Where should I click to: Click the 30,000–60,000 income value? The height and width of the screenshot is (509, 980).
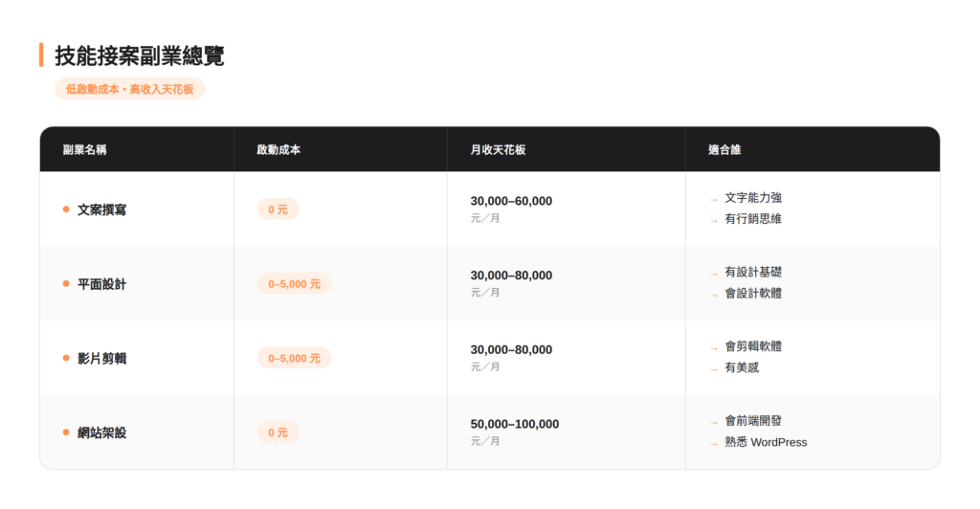(x=511, y=201)
